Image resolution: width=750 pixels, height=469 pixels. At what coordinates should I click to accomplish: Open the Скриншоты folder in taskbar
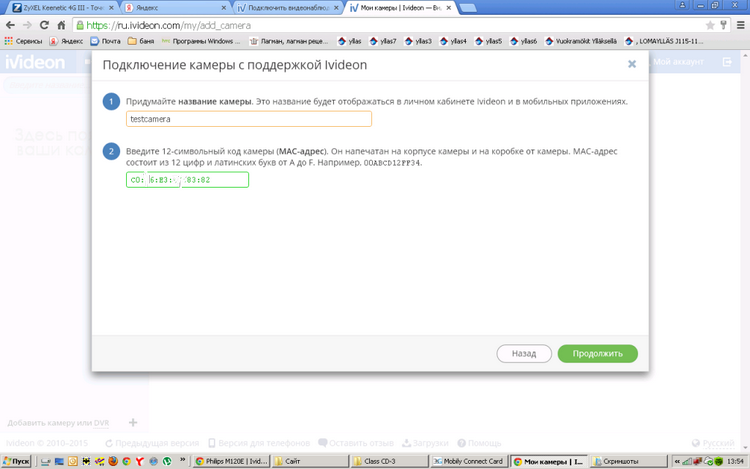pos(628,461)
